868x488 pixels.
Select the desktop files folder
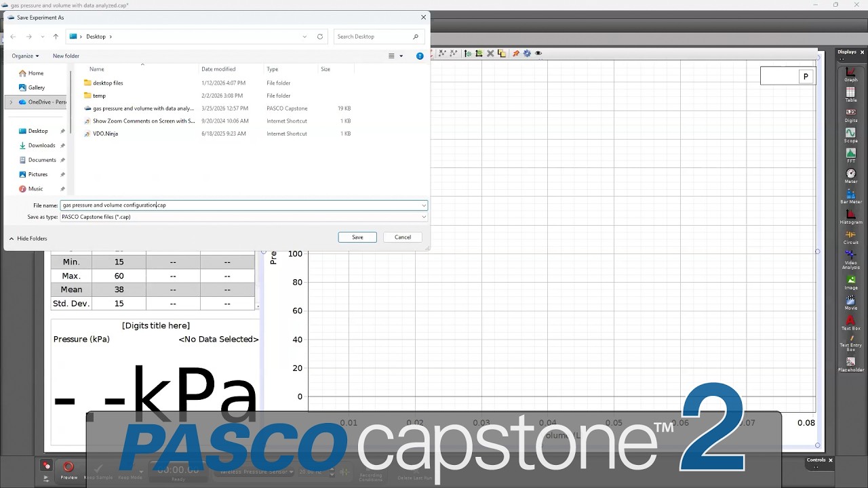point(108,83)
